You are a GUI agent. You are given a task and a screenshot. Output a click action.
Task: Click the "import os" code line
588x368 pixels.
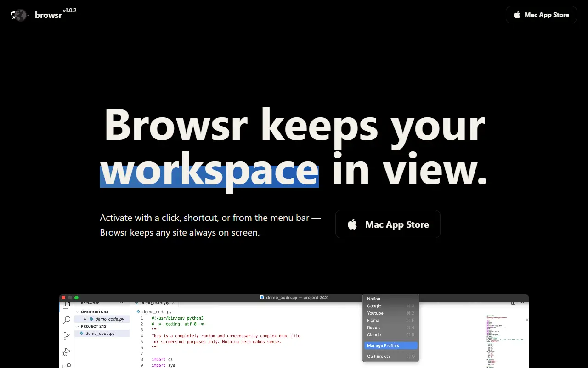pyautogui.click(x=162, y=359)
